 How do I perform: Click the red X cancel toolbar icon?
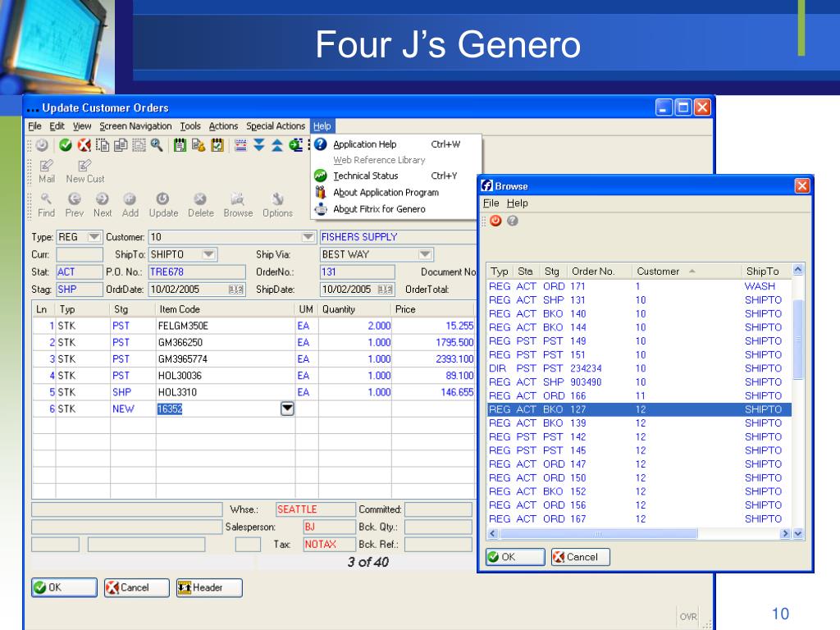84,145
